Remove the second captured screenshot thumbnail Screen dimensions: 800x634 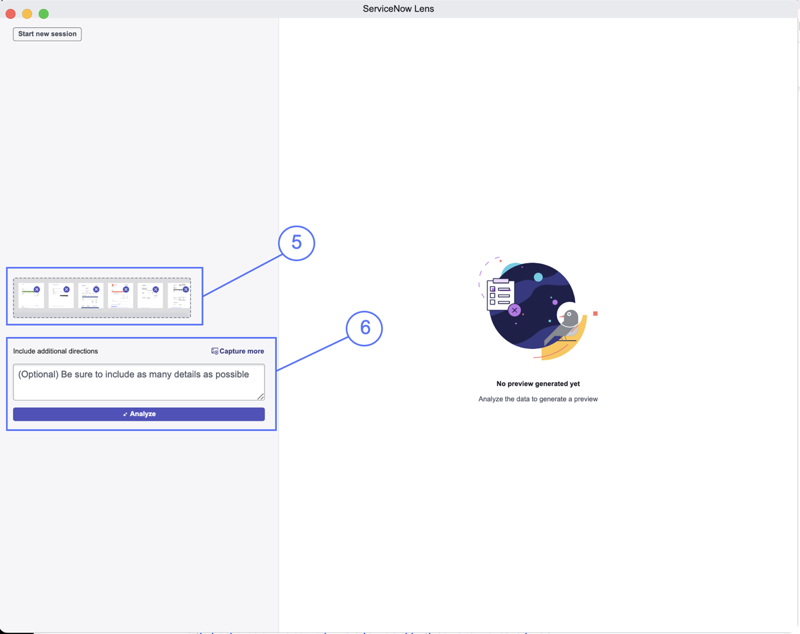click(x=66, y=289)
